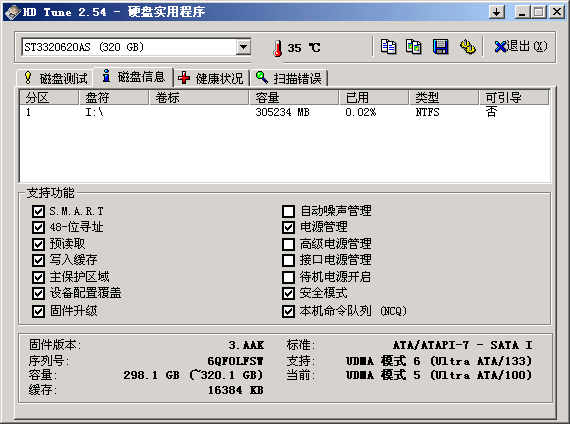Click the copy screenshot to clipboard icon

[414, 47]
